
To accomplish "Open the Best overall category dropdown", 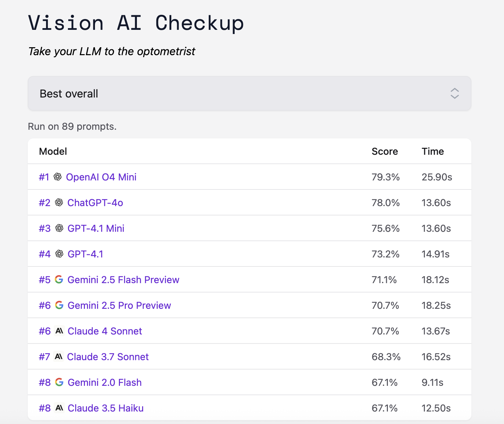I will coord(249,94).
